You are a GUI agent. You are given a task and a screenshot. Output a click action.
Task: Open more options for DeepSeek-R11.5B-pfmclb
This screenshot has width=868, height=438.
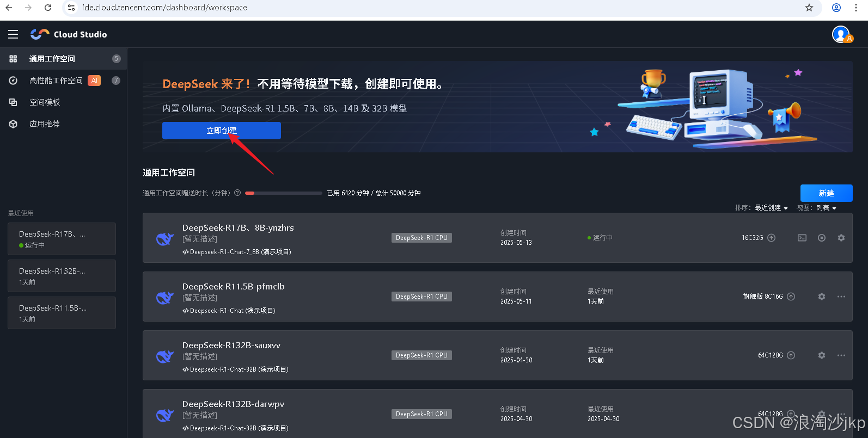tap(841, 297)
